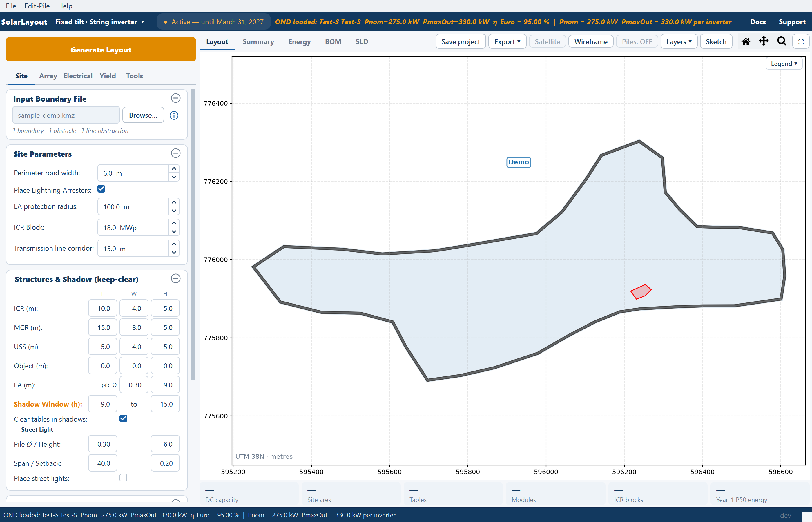This screenshot has width=812, height=522.
Task: Activate the pan (four-arrow) tool
Action: (764, 41)
